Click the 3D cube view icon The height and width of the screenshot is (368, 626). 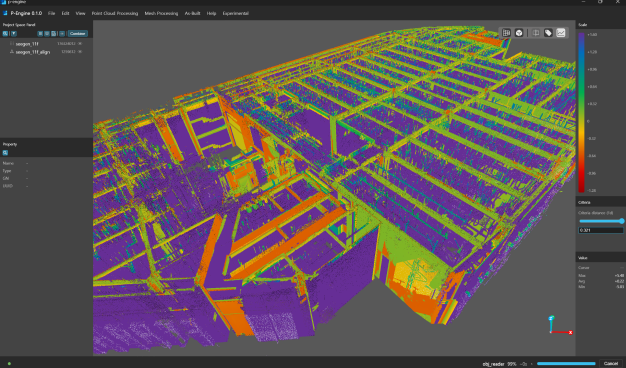519,33
